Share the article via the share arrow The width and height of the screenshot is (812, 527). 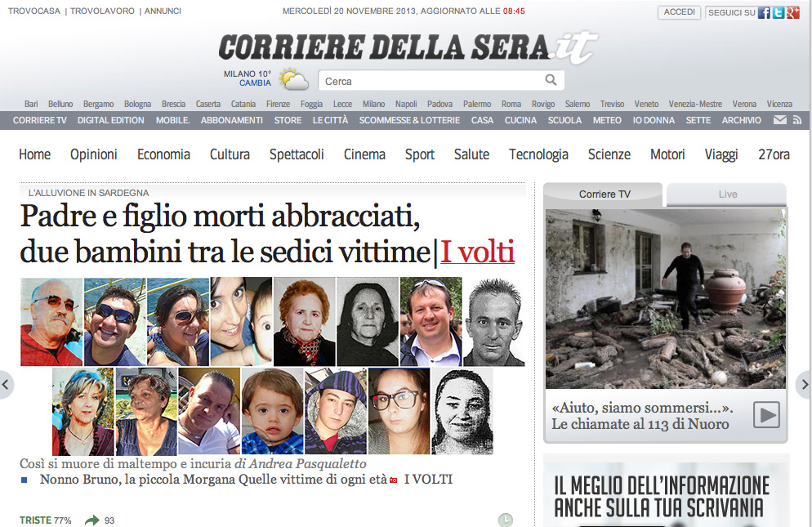tap(91, 519)
